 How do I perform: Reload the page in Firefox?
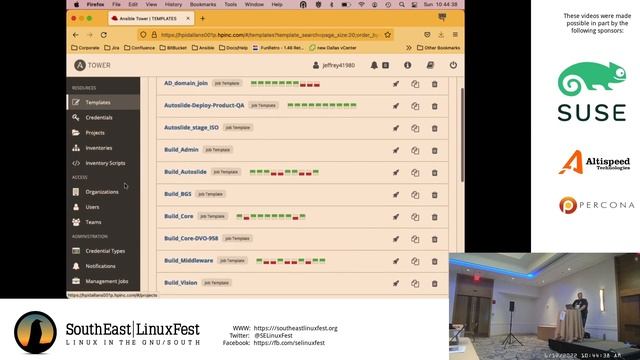[104, 35]
